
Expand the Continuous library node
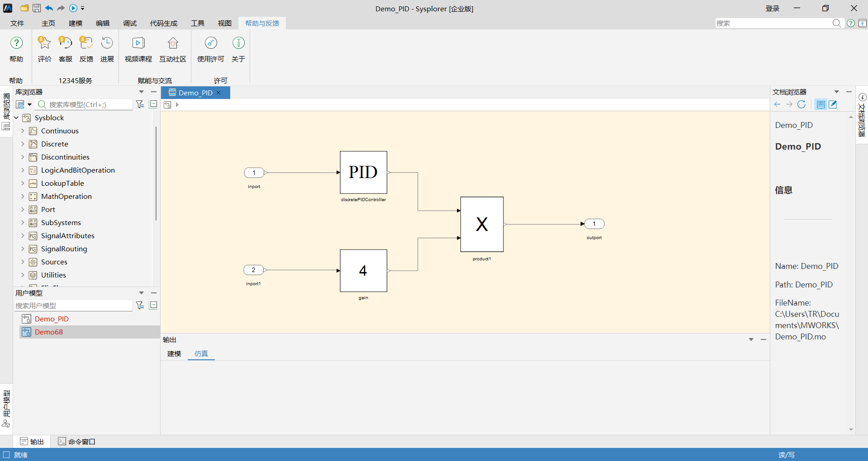(23, 131)
